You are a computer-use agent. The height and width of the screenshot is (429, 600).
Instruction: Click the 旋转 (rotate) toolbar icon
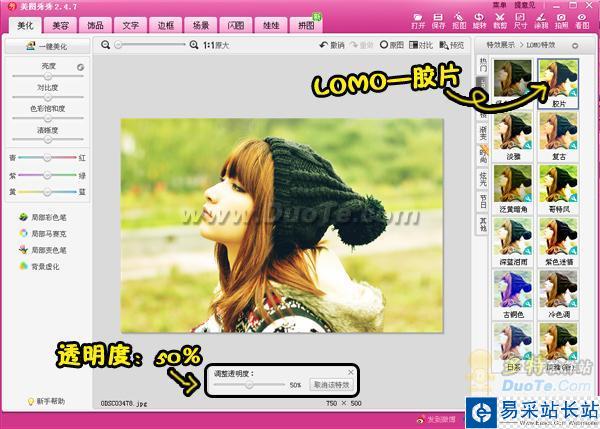[479, 21]
